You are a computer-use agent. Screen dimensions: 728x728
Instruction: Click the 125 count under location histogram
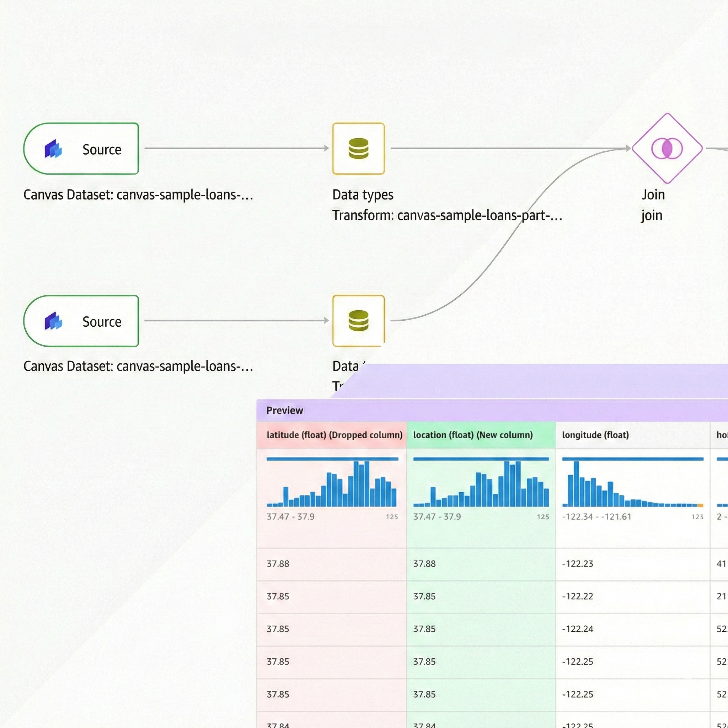pos(542,517)
